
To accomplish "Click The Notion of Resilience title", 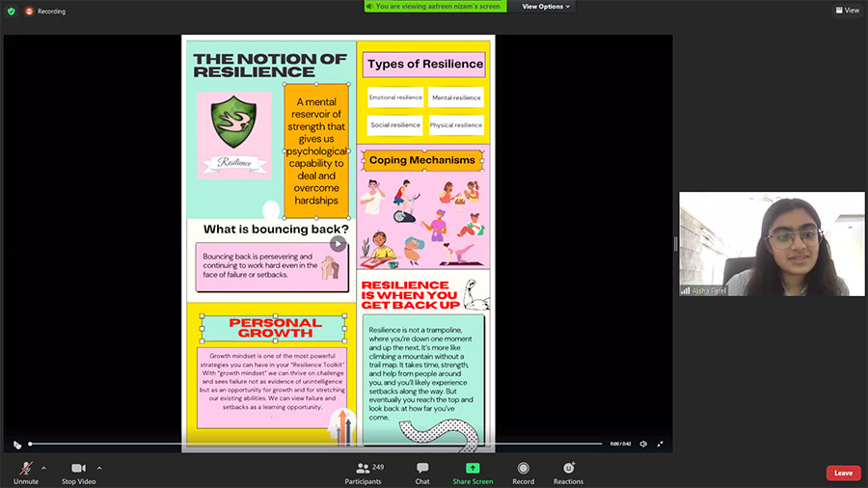I will click(270, 66).
